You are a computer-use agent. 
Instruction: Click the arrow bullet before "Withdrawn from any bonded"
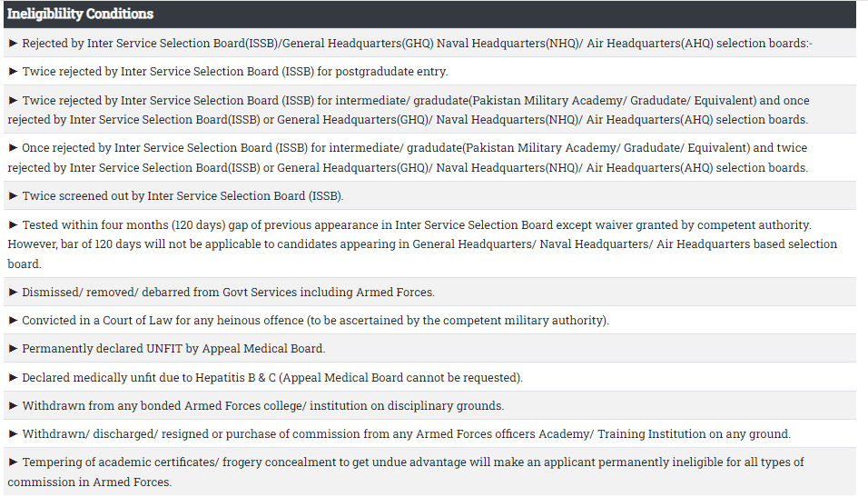(x=13, y=405)
